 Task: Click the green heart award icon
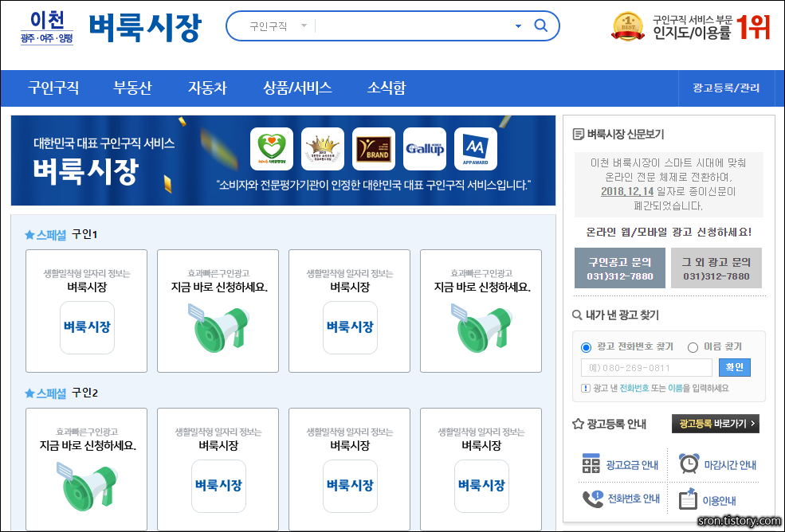tap(271, 149)
